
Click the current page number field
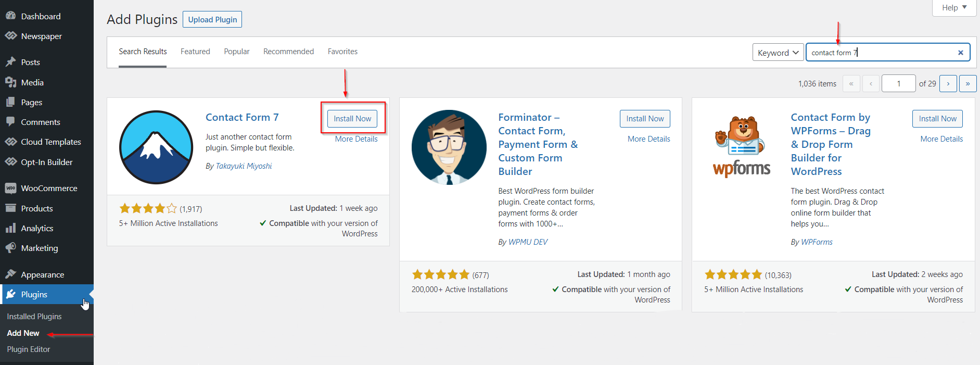coord(898,83)
